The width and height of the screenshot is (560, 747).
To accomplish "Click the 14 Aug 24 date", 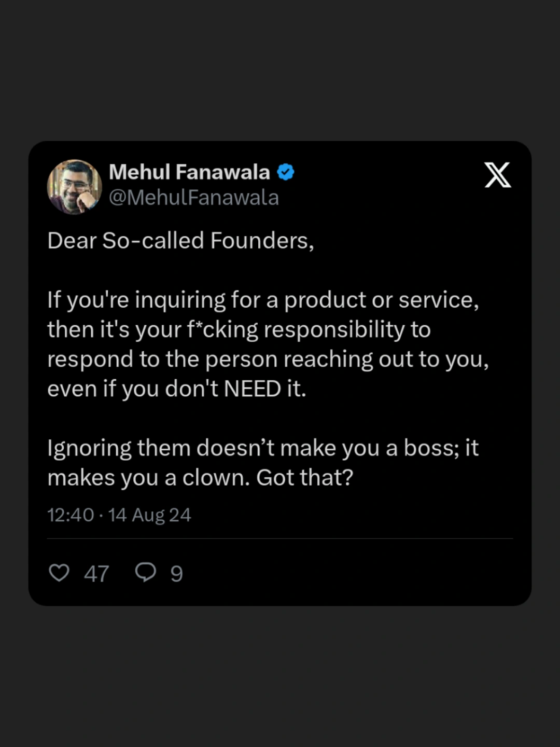I will pyautogui.click(x=150, y=515).
